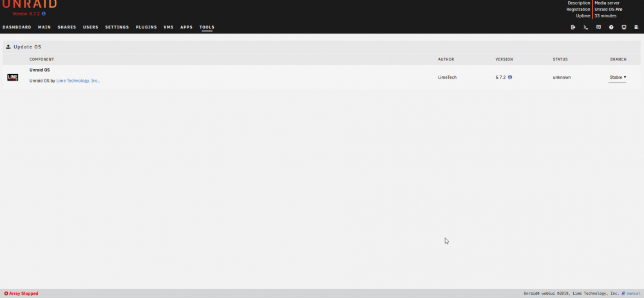Open the Shares menu
644x298 pixels.
[x=67, y=27]
